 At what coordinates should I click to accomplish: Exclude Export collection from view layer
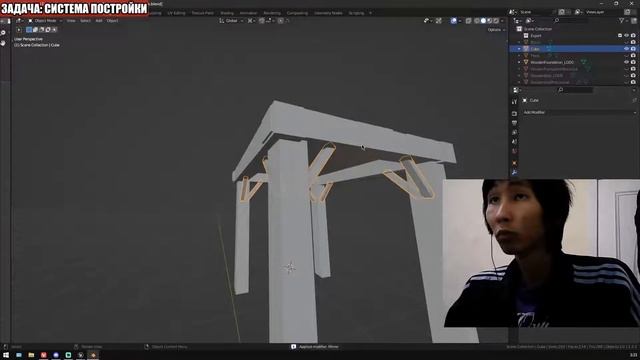[x=620, y=36]
